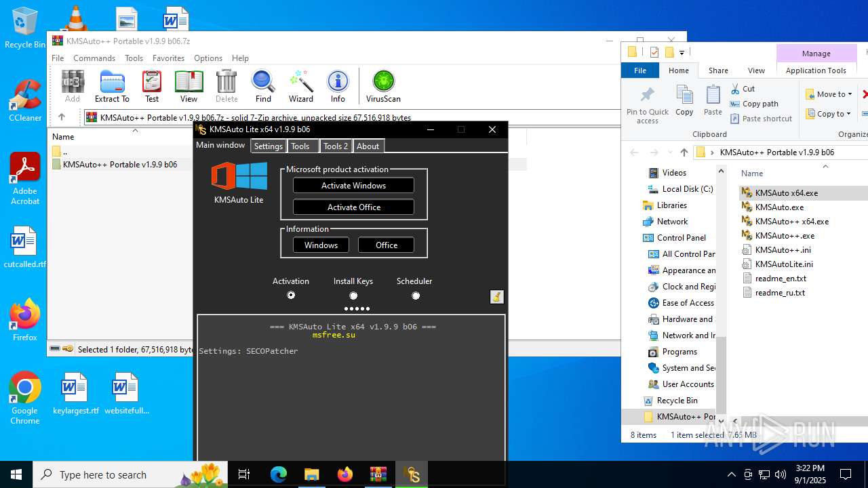The height and width of the screenshot is (488, 868).
Task: Open the Share tab in Explorer ribbon
Action: coord(718,70)
